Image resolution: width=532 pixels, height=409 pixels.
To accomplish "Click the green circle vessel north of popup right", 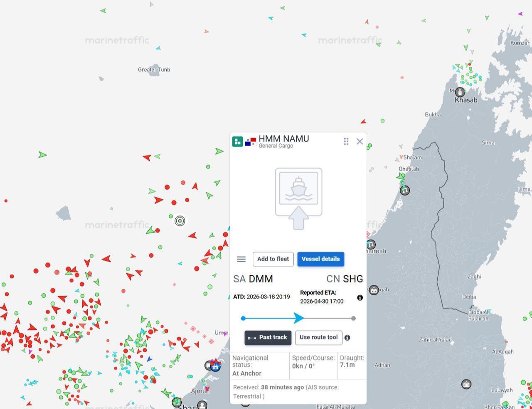I will coord(382,121).
